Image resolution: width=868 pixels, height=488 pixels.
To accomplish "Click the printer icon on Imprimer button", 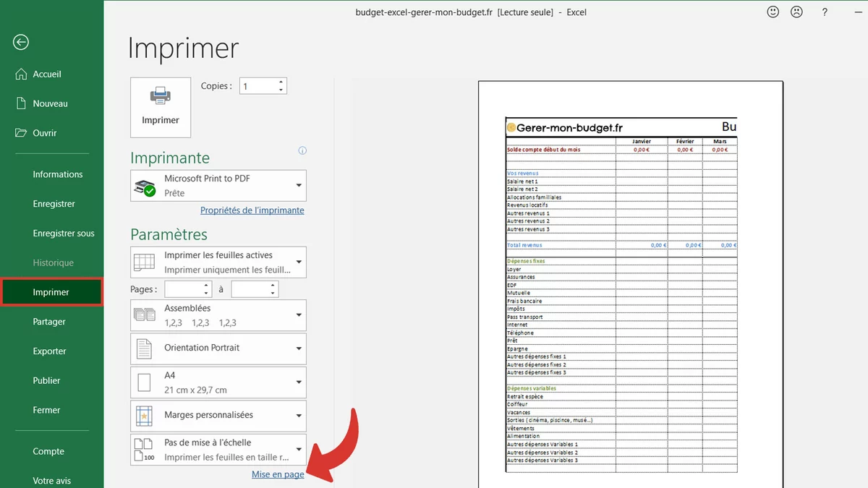I will coord(161,96).
